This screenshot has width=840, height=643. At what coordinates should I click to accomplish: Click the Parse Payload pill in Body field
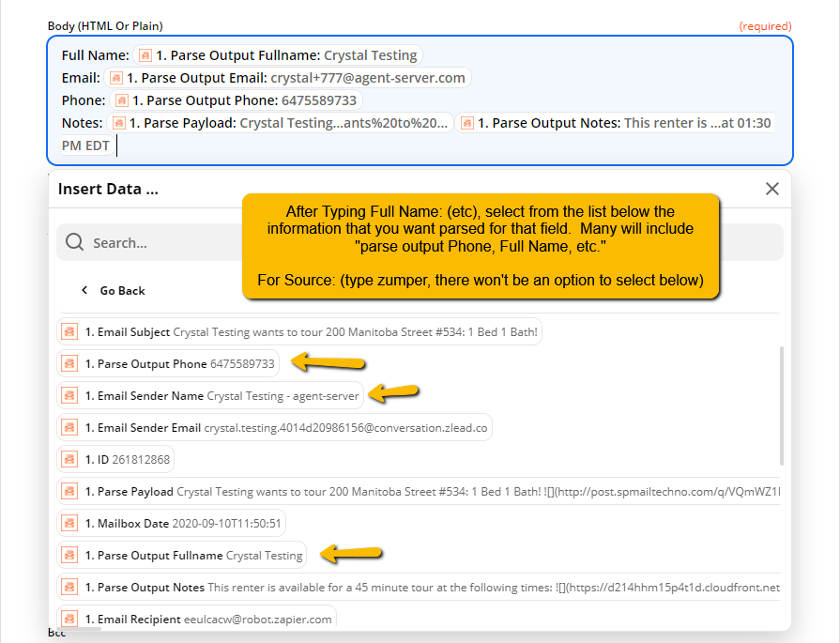tap(281, 123)
